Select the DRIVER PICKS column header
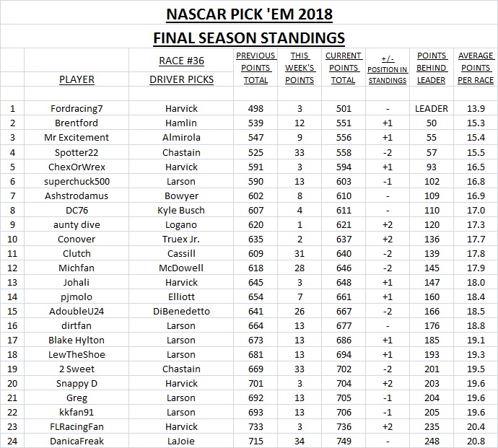 tap(181, 79)
